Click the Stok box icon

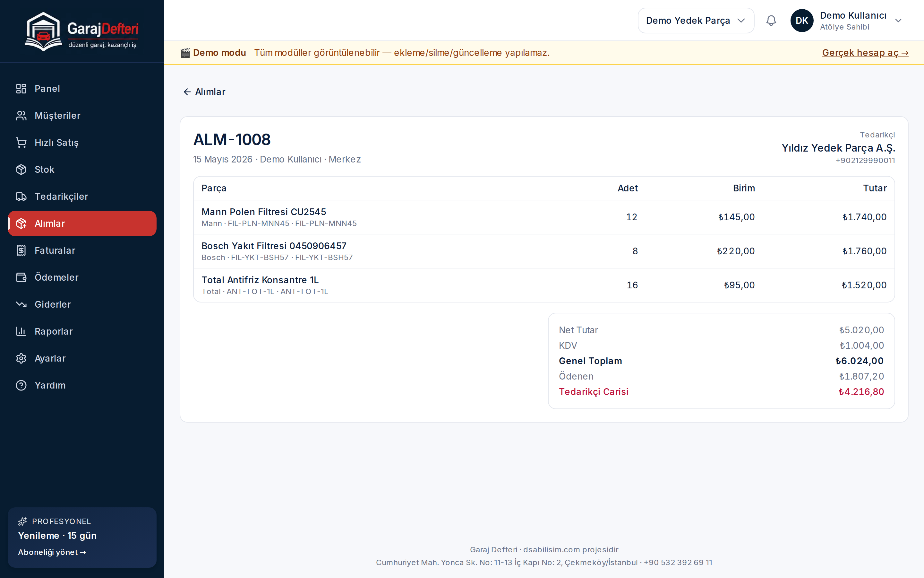[x=21, y=169]
